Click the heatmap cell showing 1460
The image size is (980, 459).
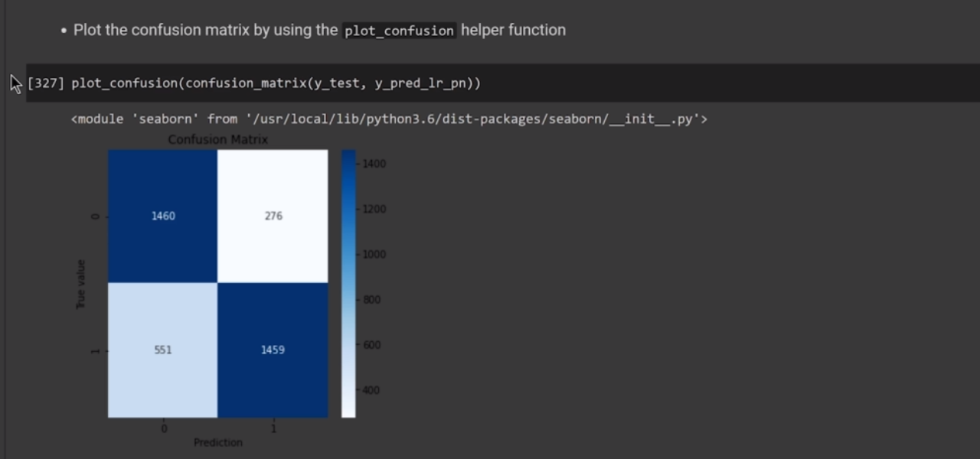[x=163, y=216]
